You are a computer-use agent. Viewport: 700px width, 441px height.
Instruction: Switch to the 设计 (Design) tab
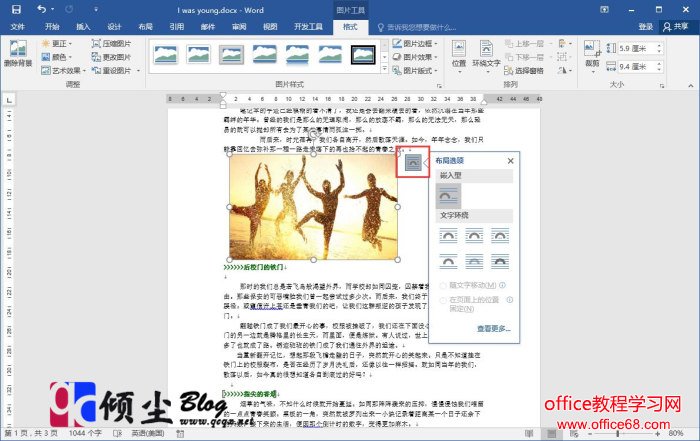(114, 27)
